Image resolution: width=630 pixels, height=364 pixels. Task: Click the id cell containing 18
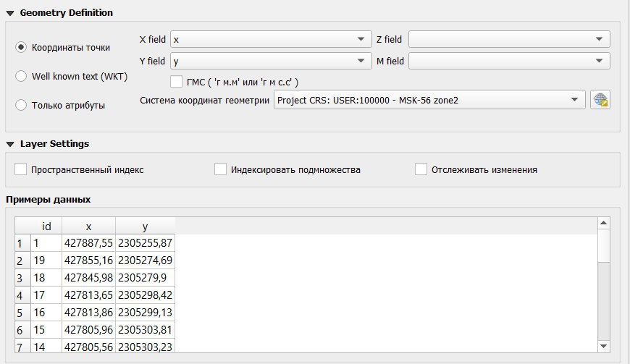tap(46, 278)
